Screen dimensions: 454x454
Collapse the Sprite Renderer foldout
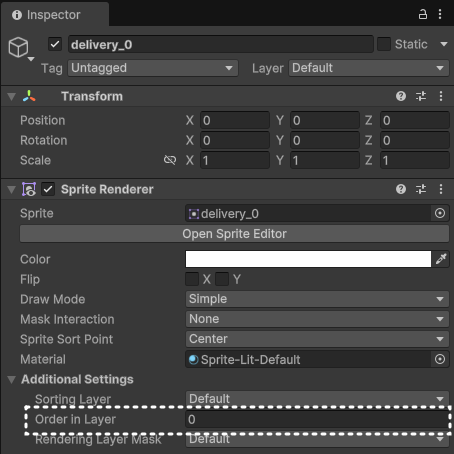coord(11,190)
